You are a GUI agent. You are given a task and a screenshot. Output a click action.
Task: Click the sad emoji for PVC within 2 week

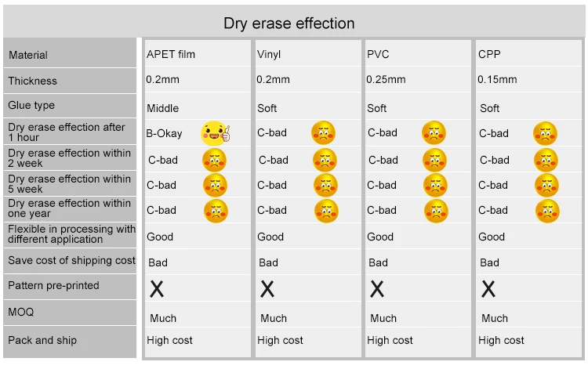pos(434,160)
